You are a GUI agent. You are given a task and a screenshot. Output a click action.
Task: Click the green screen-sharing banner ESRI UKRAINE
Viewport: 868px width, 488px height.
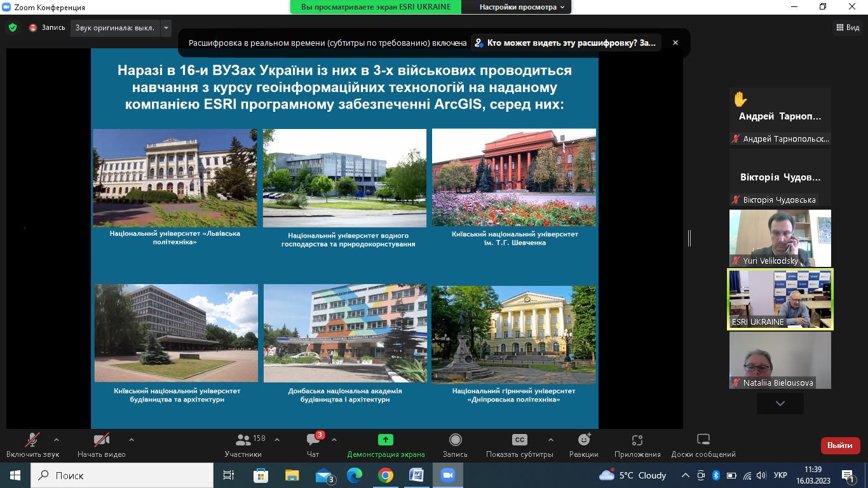point(376,7)
